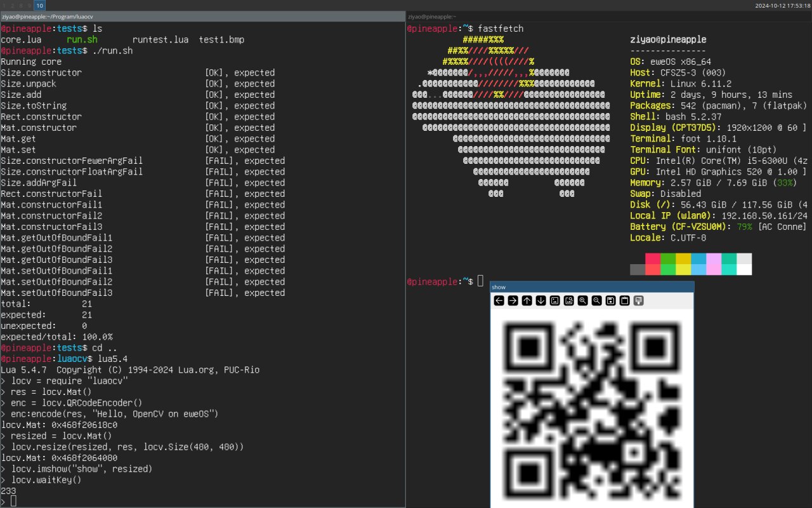Pan the image up in the show window
812x508 pixels.
(527, 300)
